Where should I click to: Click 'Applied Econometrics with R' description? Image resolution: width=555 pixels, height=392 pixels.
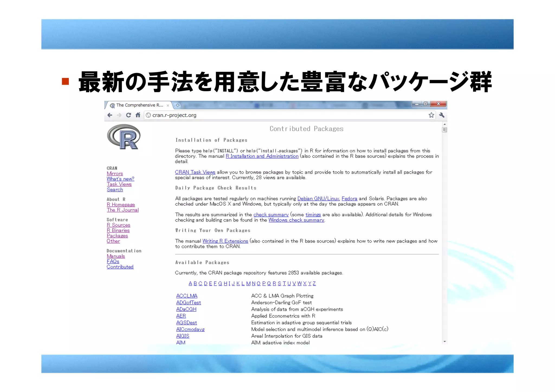pos(283,316)
